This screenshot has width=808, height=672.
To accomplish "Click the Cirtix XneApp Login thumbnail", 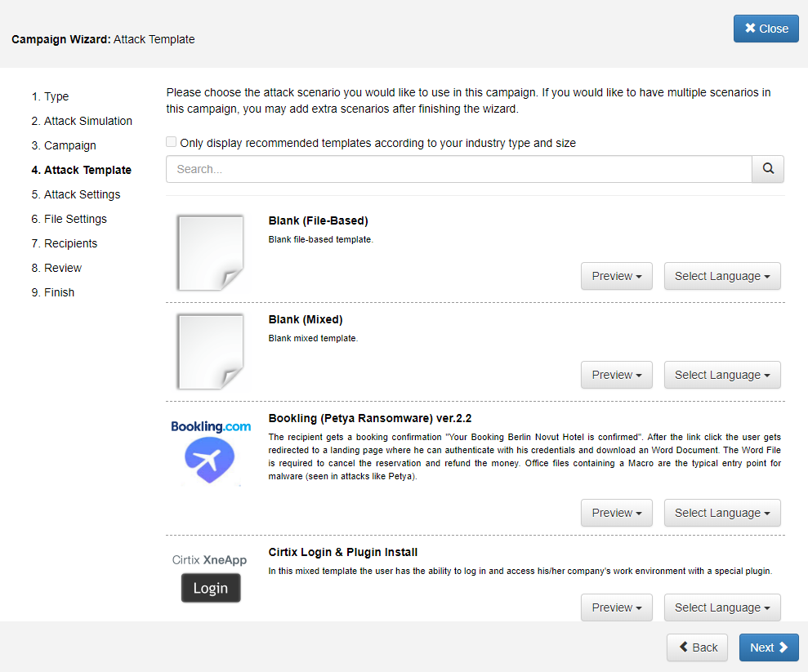I will coord(211,578).
